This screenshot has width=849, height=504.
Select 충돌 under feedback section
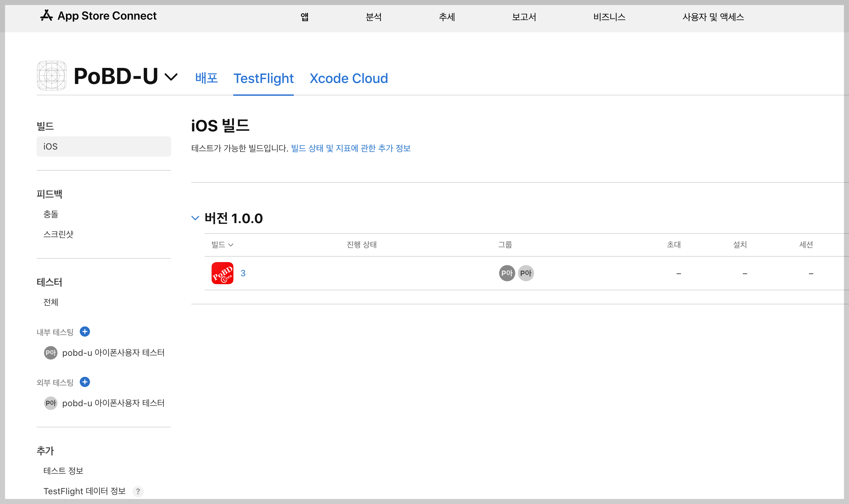[x=51, y=214]
